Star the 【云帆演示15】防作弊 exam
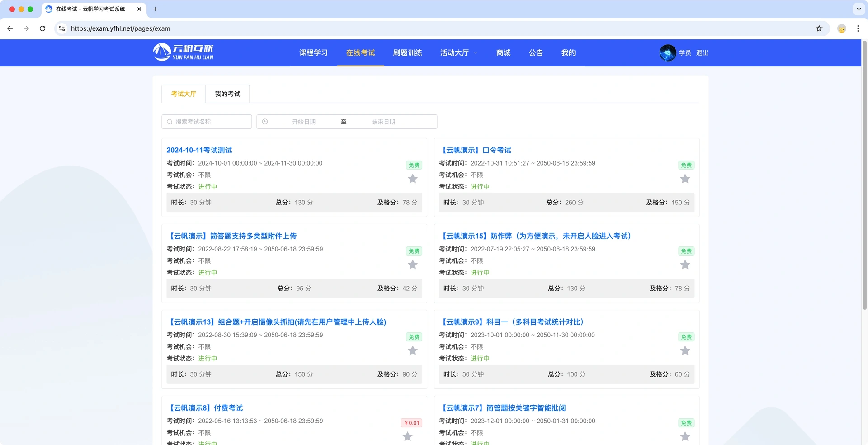Viewport: 868px width, 445px height. click(685, 265)
